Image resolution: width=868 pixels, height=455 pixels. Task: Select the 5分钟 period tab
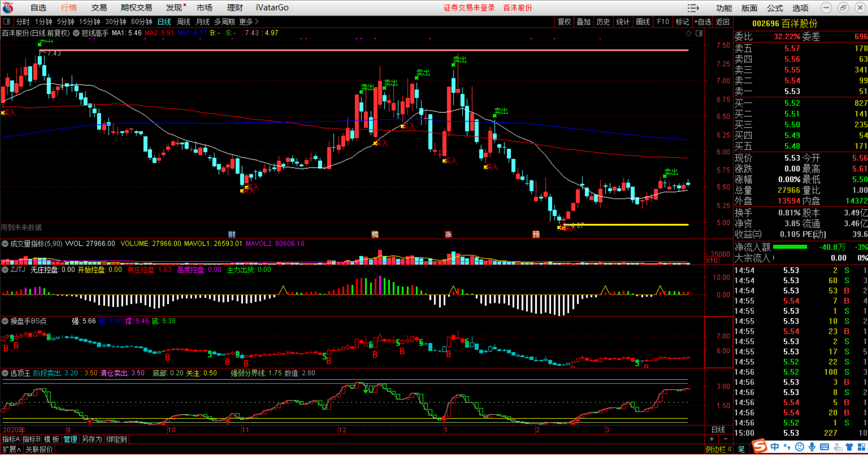point(66,22)
